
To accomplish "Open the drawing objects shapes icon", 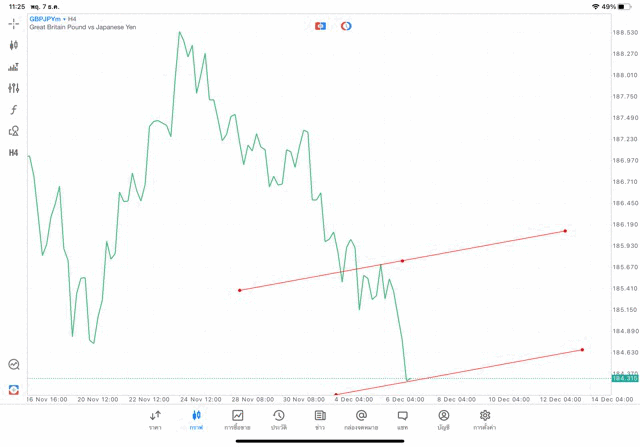I will pyautogui.click(x=14, y=131).
